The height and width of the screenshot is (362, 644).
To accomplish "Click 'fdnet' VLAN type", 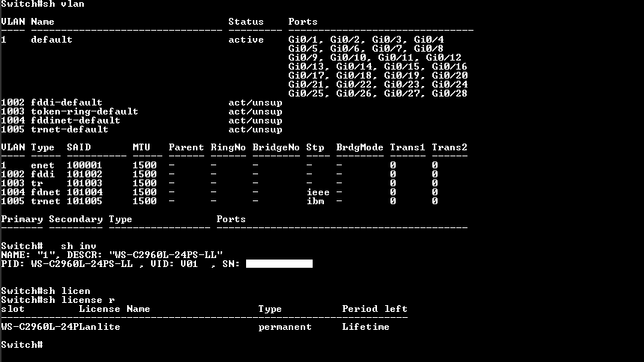I will pyautogui.click(x=46, y=192).
